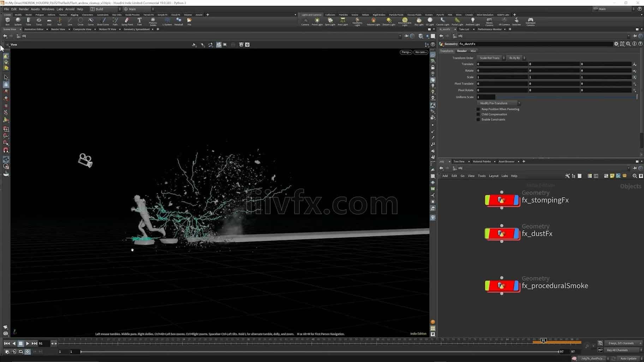Add a Point Light
The width and height of the screenshot is (644, 362).
(317, 22)
